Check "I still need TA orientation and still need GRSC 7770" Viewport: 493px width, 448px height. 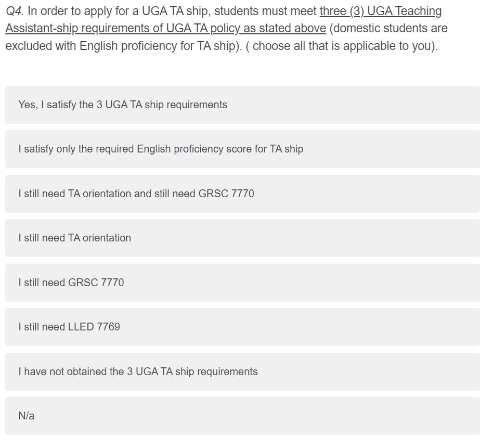pyautogui.click(x=242, y=194)
